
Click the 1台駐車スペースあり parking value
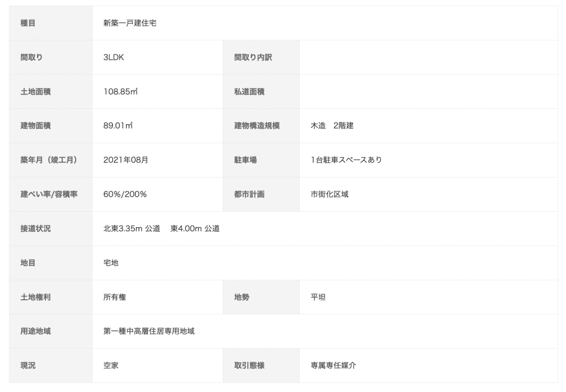point(346,160)
